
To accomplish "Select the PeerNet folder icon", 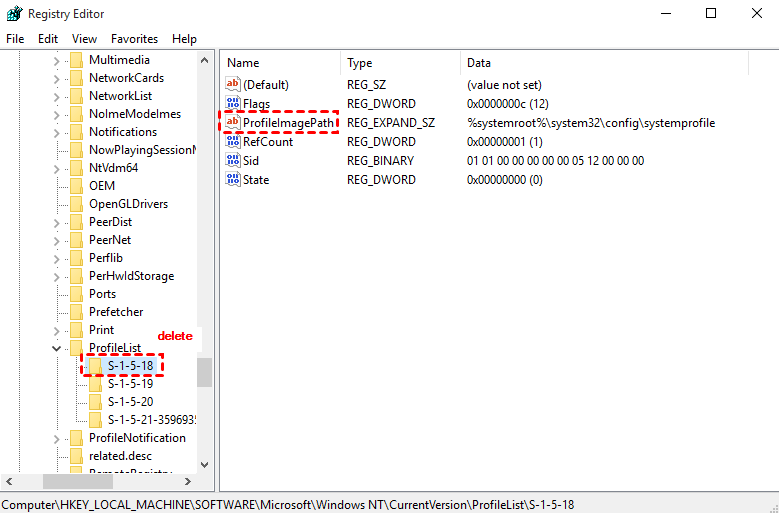I will [x=77, y=240].
